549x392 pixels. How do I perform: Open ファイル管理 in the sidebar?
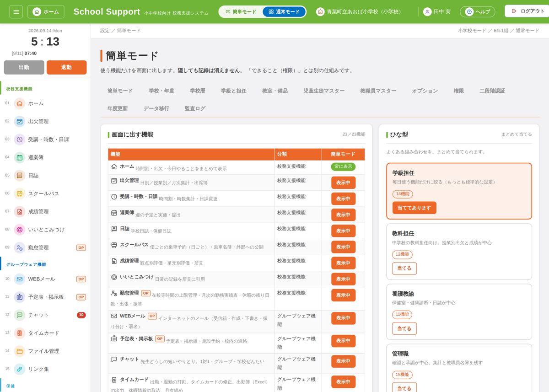pos(45,351)
